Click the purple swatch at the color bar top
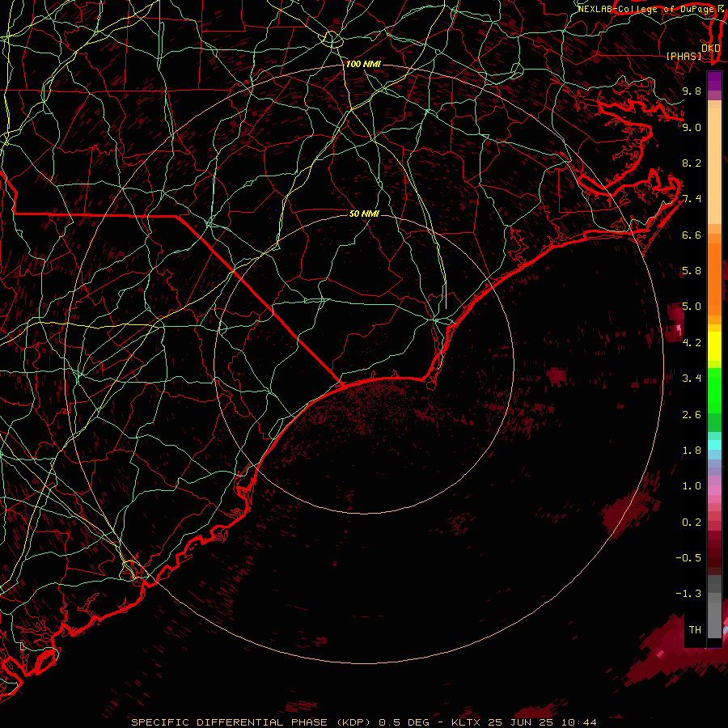 tap(714, 81)
